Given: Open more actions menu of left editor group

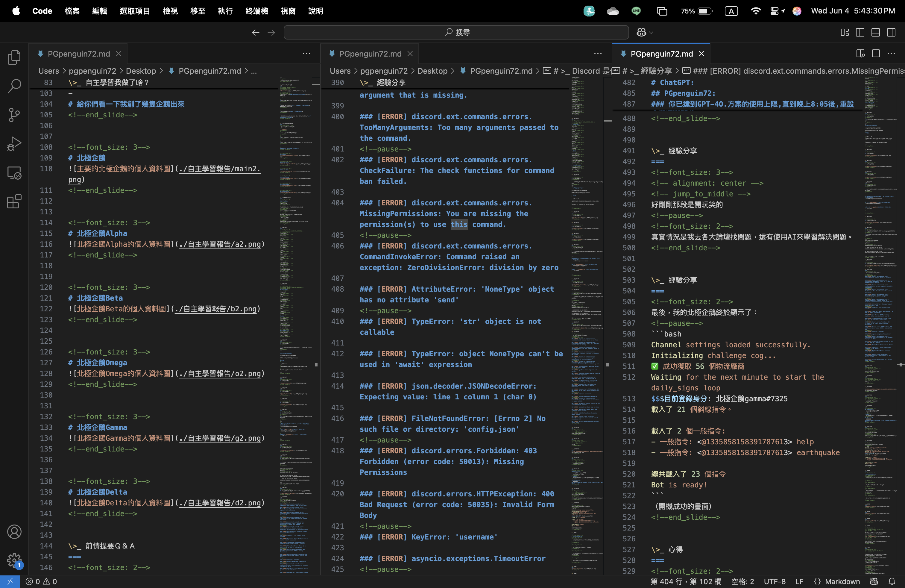Looking at the screenshot, I should pos(306,54).
